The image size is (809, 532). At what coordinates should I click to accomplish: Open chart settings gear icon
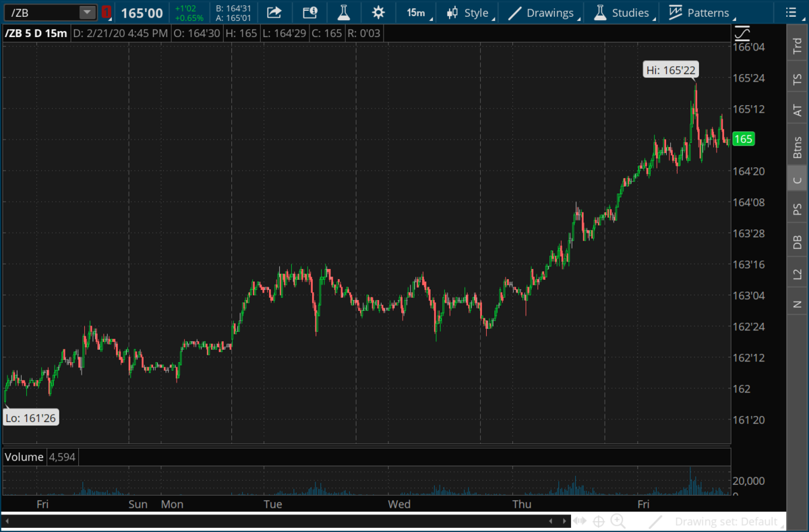[378, 13]
